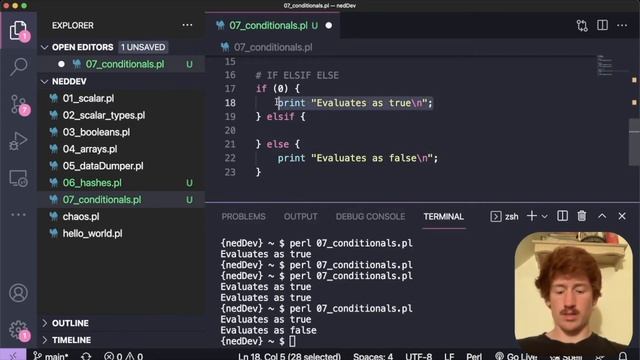Split the editor to the right
Viewport: 640px width, 360px height.
click(x=602, y=25)
